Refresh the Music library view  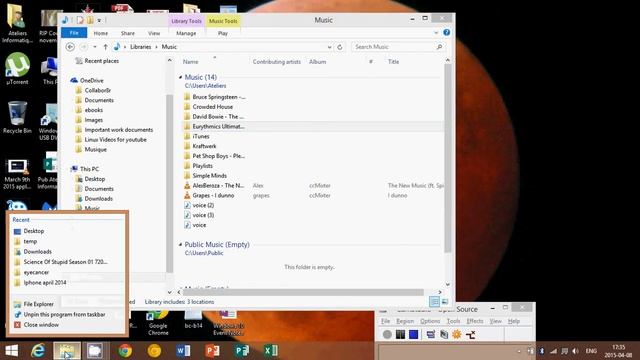pyautogui.click(x=340, y=47)
